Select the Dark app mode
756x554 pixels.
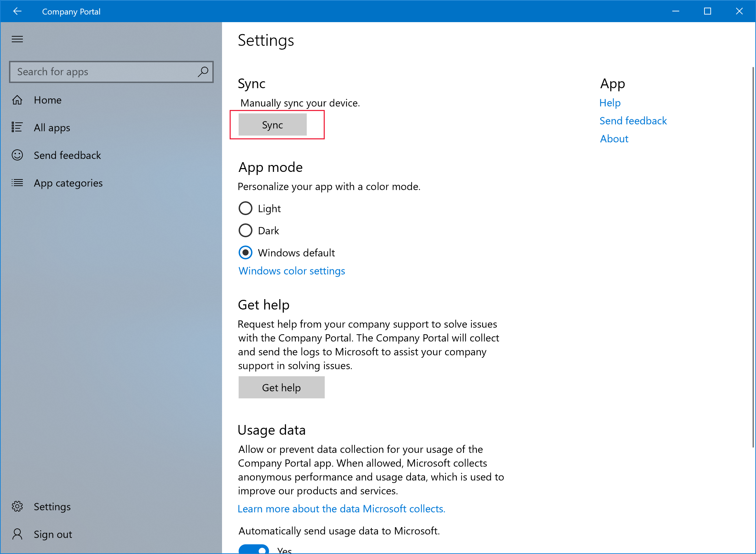point(246,231)
